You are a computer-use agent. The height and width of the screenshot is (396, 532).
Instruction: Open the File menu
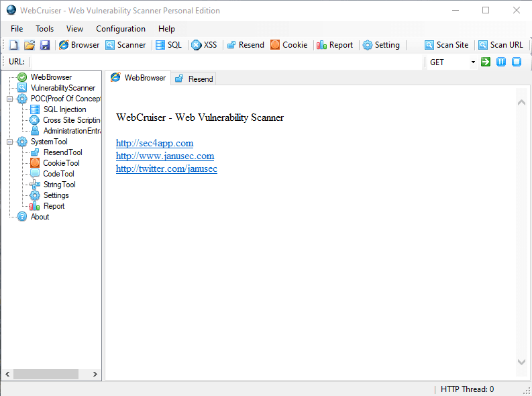[x=17, y=29]
